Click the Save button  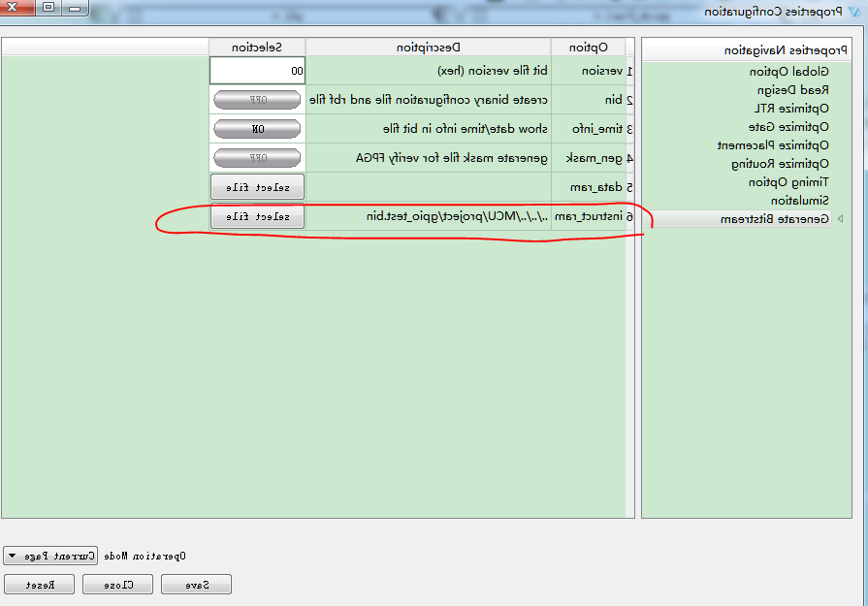(197, 585)
